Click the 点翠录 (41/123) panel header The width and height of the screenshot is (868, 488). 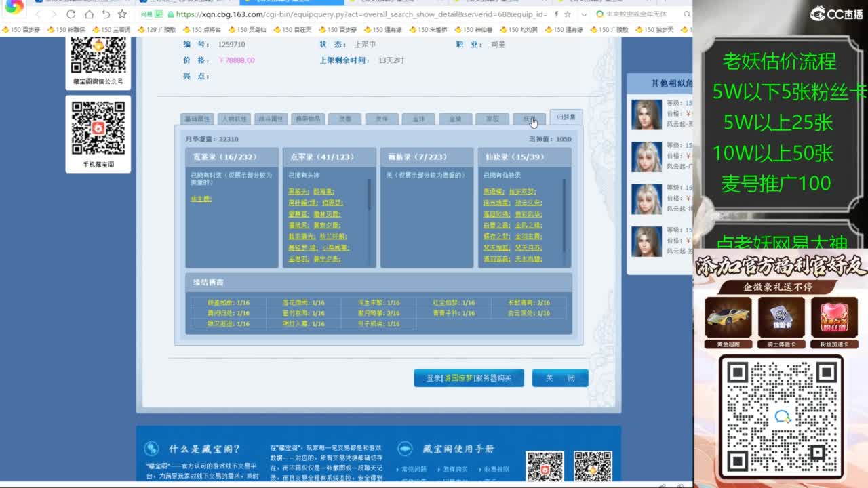coord(330,157)
